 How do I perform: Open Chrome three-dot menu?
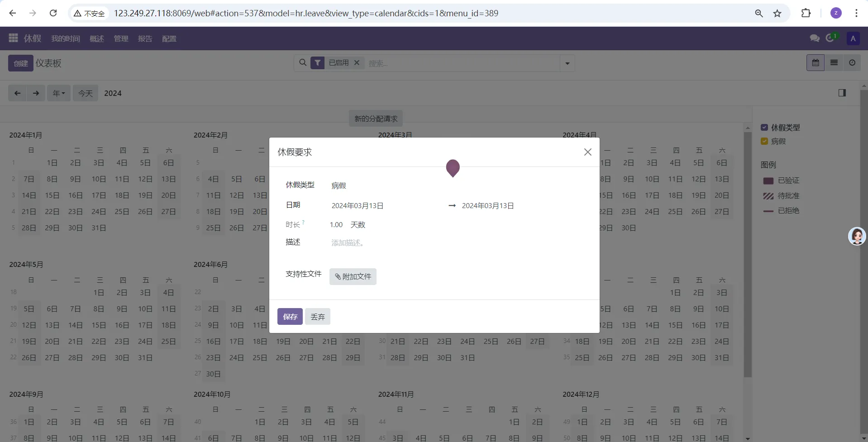coord(856,13)
